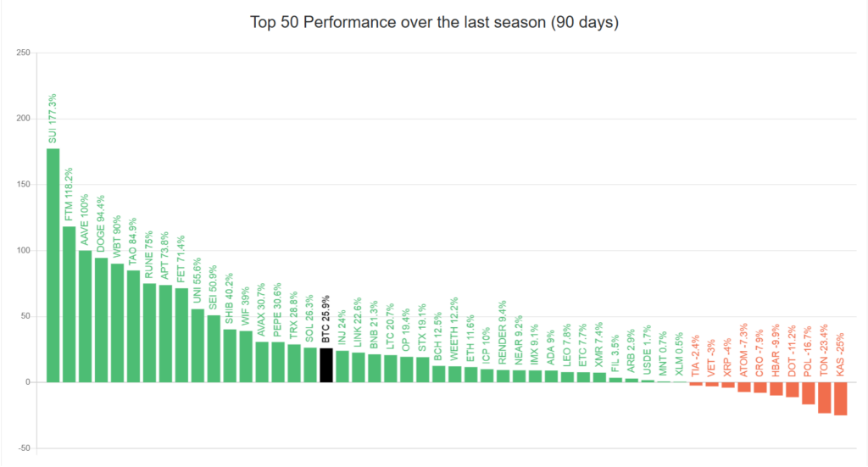Viewport: 868px width, 467px height.
Task: Select the TON -23.4% red bar
Action: click(x=825, y=398)
